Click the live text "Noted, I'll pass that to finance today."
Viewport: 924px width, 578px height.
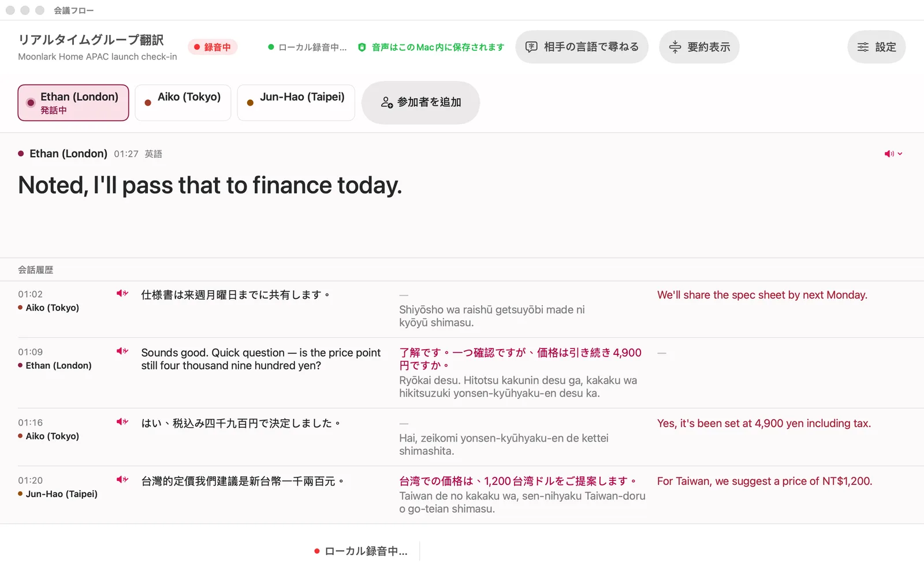210,186
